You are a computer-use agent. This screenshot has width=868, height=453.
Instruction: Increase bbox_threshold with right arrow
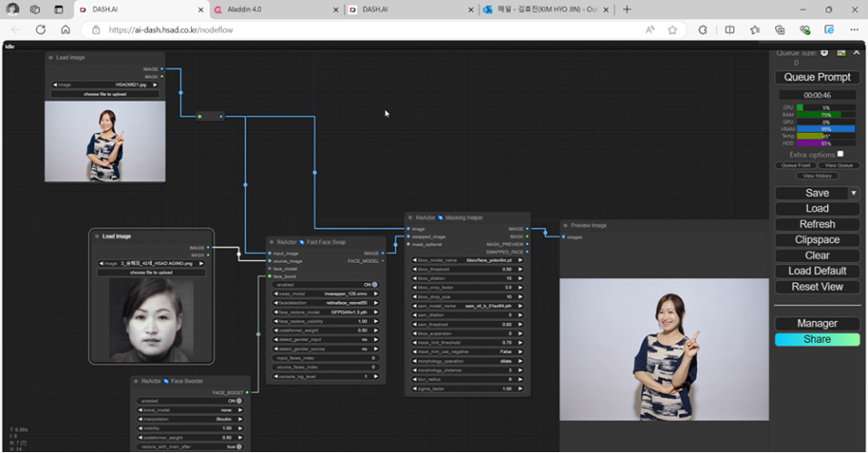[520, 269]
